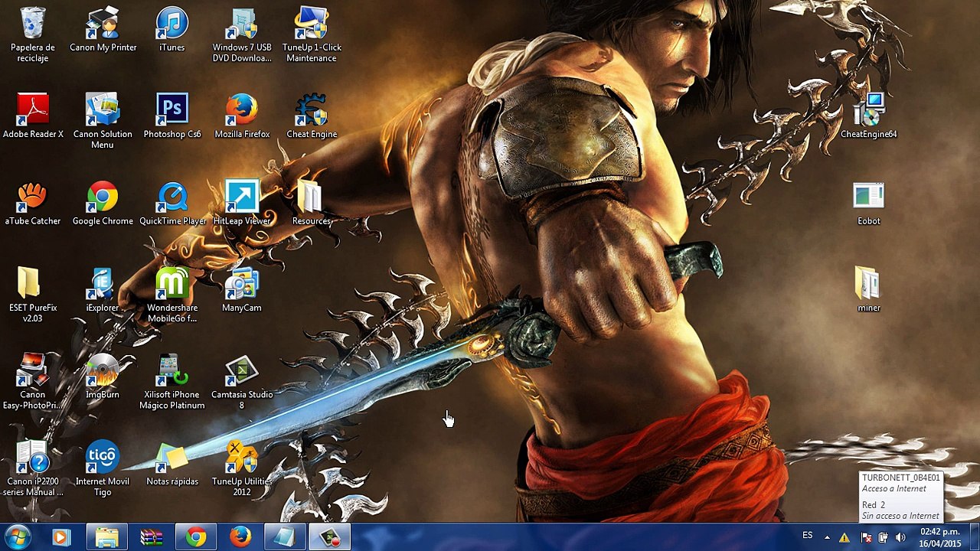The height and width of the screenshot is (551, 980).
Task: Select the HitLeap Viewer desktop shortcut
Action: pos(242,204)
